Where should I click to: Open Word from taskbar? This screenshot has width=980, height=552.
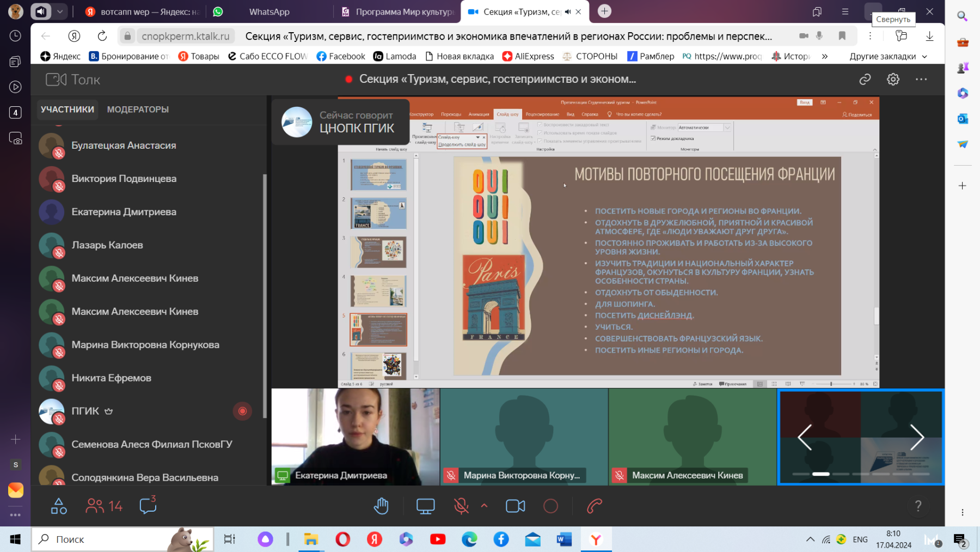564,539
